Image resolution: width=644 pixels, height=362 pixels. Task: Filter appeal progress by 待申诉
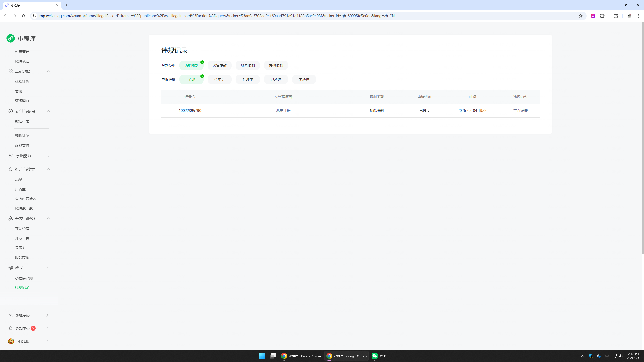(219, 79)
